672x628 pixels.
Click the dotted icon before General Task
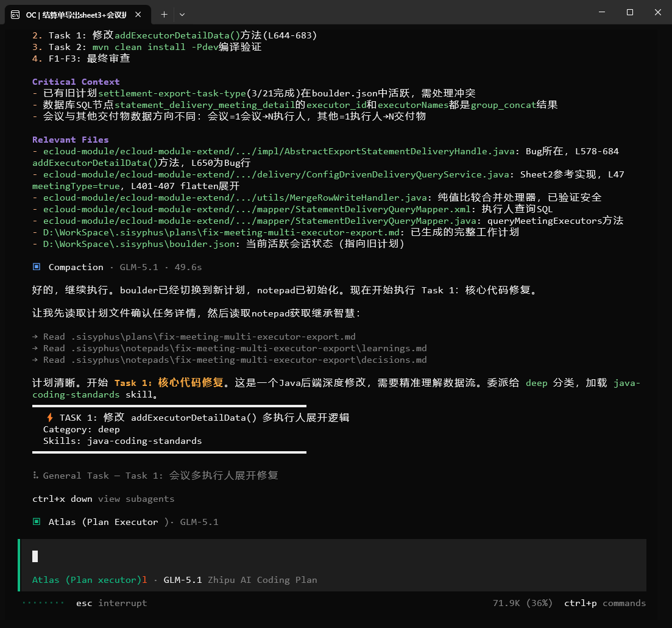[35, 476]
